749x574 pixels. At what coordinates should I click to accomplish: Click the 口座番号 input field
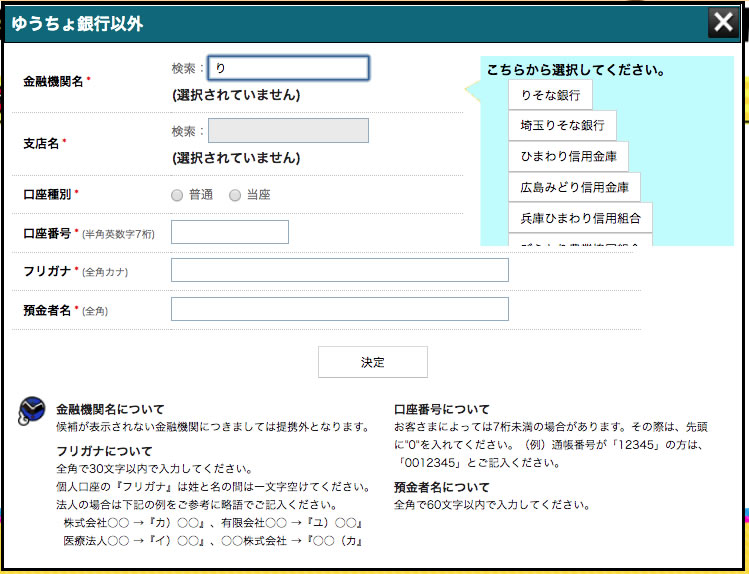pyautogui.click(x=230, y=232)
